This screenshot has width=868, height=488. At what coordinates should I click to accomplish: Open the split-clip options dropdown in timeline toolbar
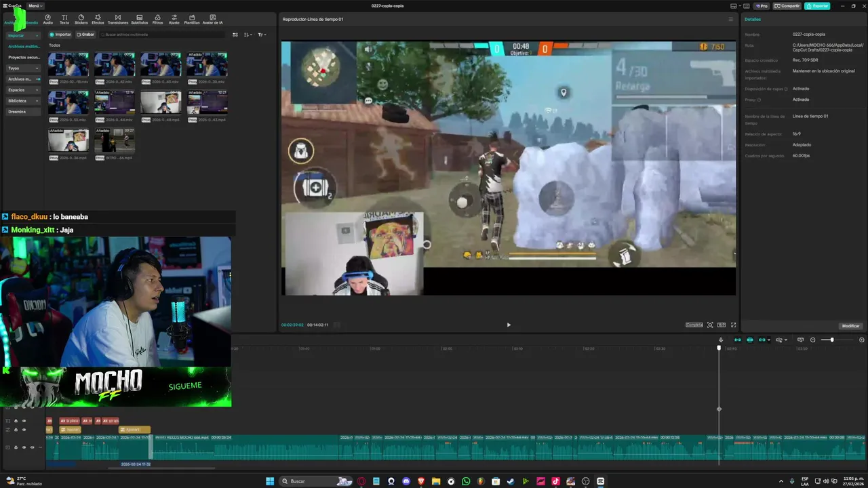[786, 340]
